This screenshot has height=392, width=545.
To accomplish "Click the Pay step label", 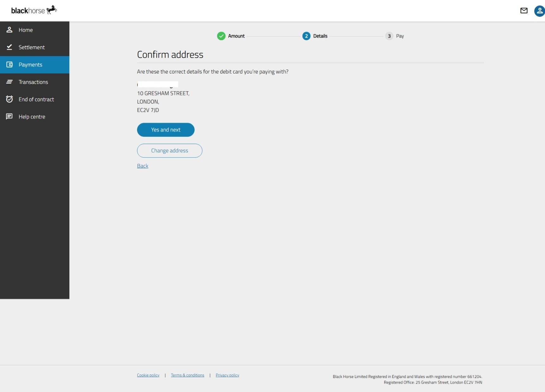I will click(400, 36).
